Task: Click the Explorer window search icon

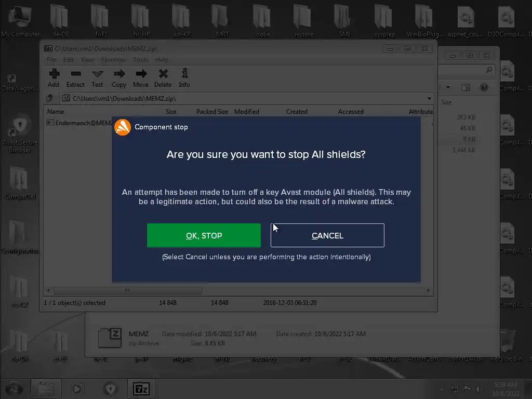Action: [489, 70]
